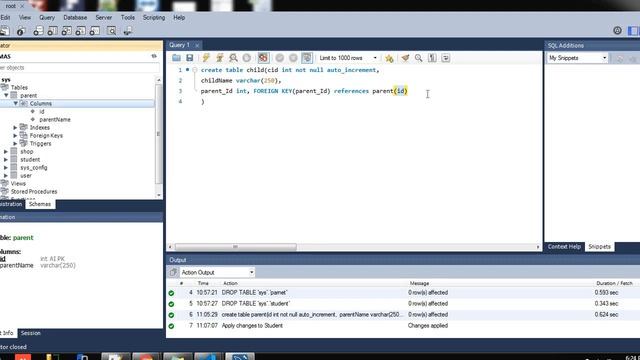Screen dimensions: 640x360
Task: Search table data toolbar icon
Action: click(111, 31)
